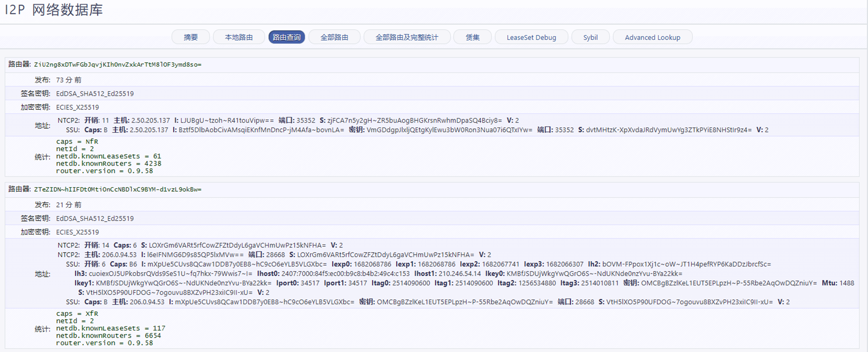Click Iexp0 value 1682068786
The height and width of the screenshot is (352, 868).
pyautogui.click(x=373, y=264)
